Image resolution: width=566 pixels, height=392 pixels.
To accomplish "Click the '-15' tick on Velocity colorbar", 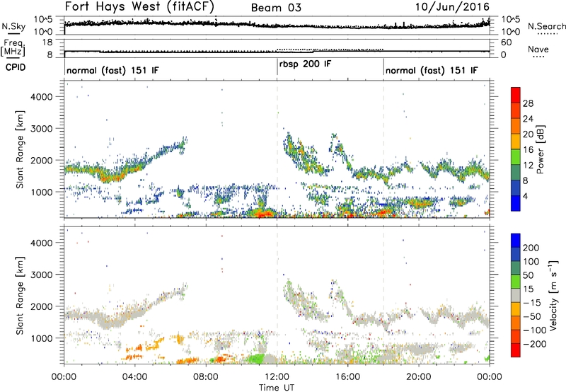I will point(531,302).
